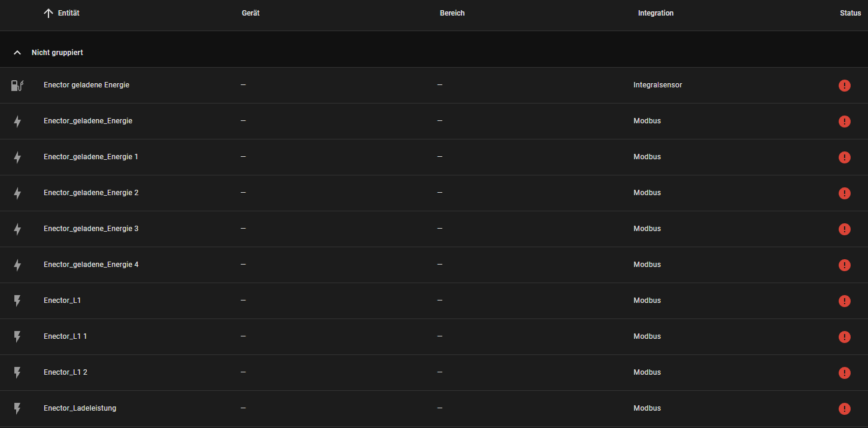
Task: Click the red warning icon in Enector_L1 row
Action: pyautogui.click(x=844, y=301)
